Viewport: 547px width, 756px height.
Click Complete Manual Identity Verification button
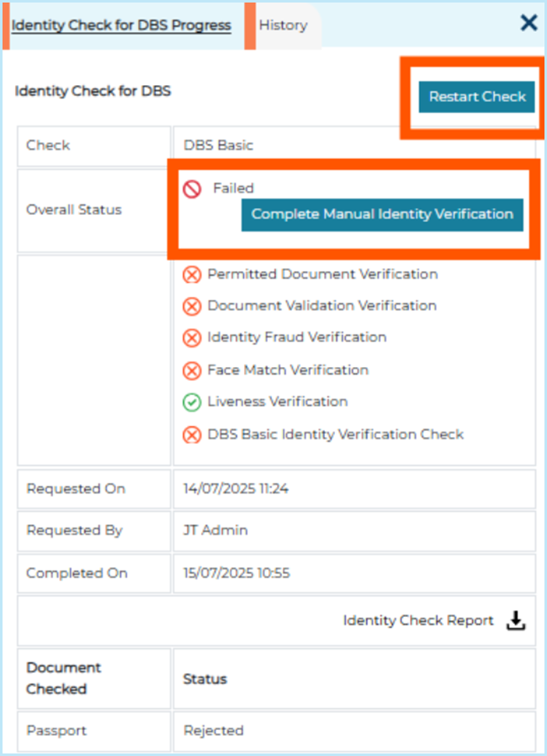382,215
